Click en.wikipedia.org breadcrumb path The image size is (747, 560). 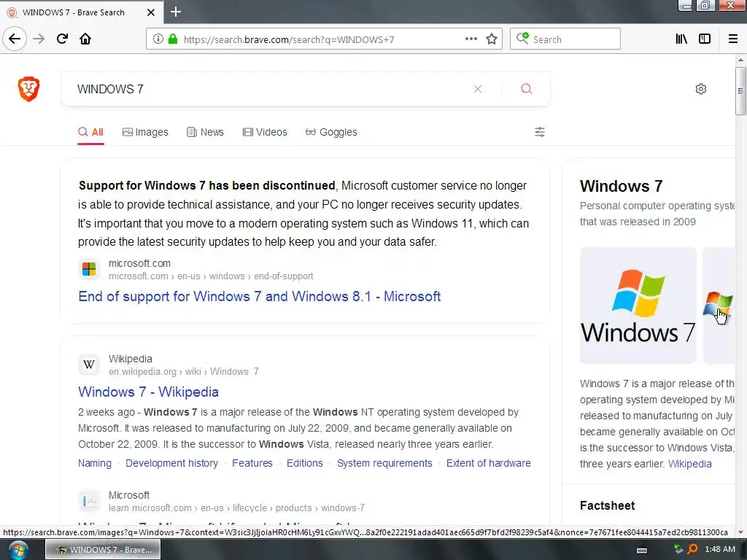pos(183,371)
